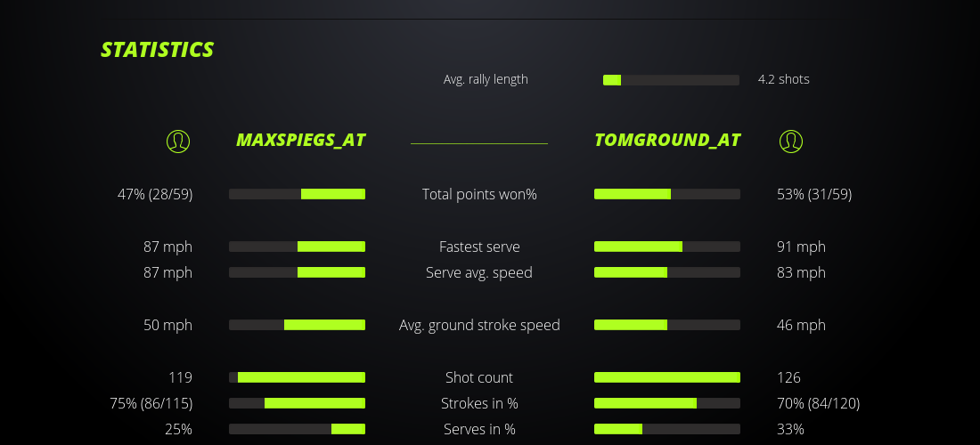
Task: Select the Strokes in % label
Action: (x=479, y=403)
